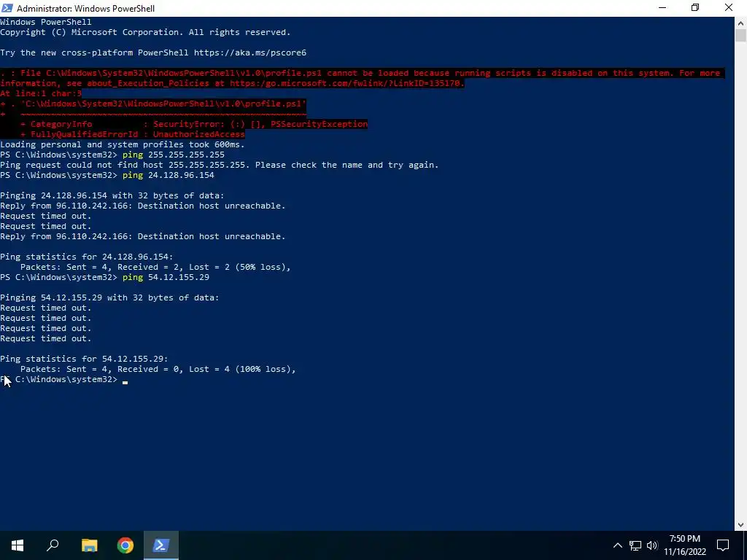The width and height of the screenshot is (747, 560).
Task: Close the PowerShell window
Action: point(729,8)
